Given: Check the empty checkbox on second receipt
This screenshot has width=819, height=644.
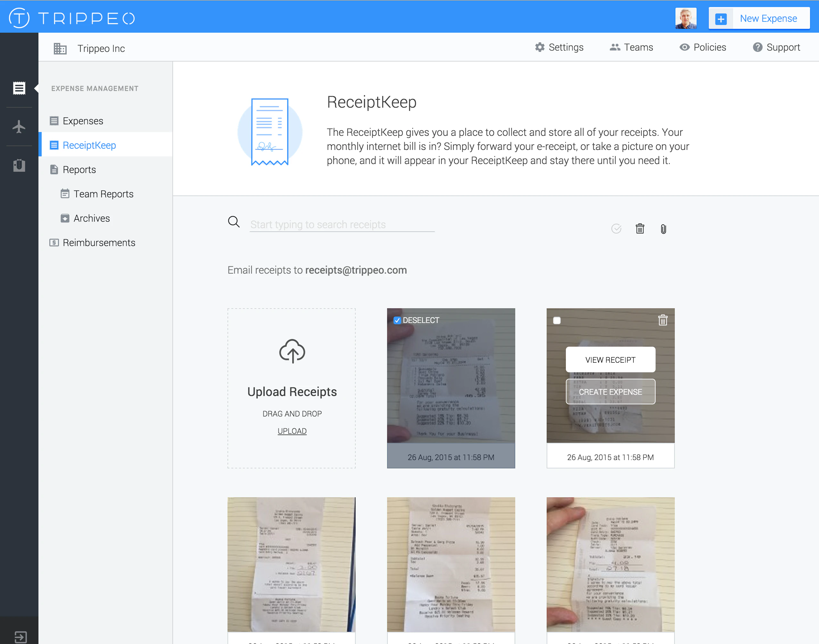Looking at the screenshot, I should point(557,320).
